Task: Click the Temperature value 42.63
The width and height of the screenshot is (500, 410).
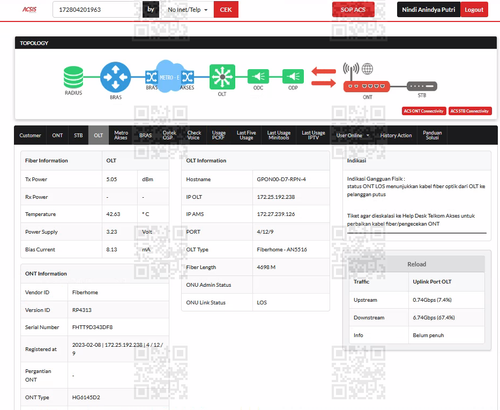Action: [x=113, y=214]
